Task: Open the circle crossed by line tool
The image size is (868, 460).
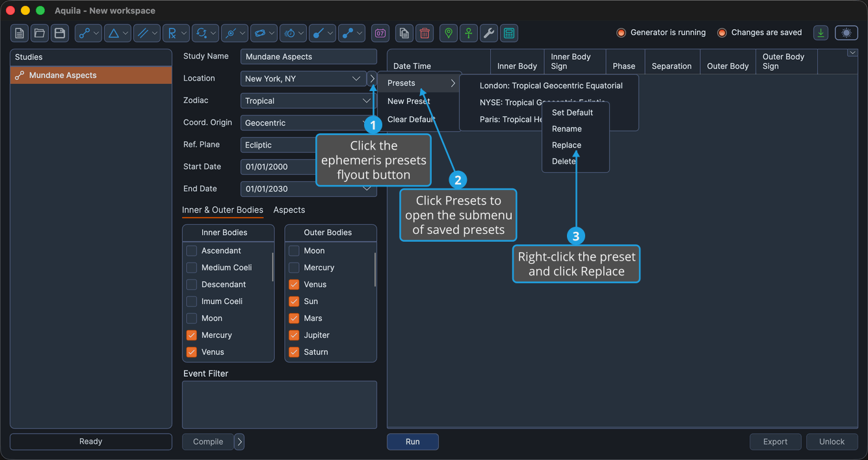Action: pyautogui.click(x=235, y=33)
